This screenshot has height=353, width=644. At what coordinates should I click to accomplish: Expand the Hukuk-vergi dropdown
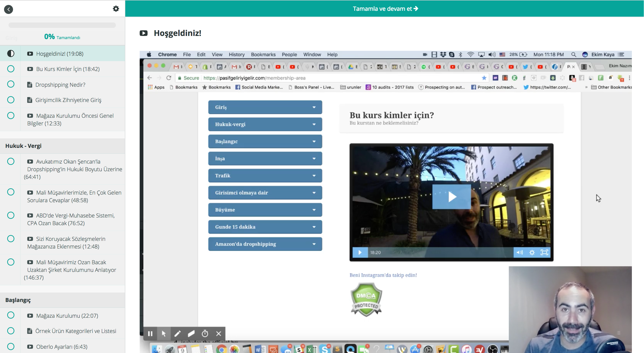click(x=265, y=124)
